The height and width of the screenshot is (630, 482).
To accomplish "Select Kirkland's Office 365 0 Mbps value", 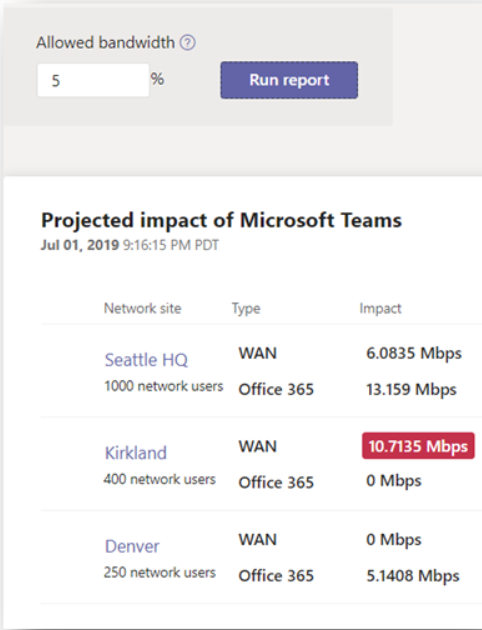I will point(394,481).
